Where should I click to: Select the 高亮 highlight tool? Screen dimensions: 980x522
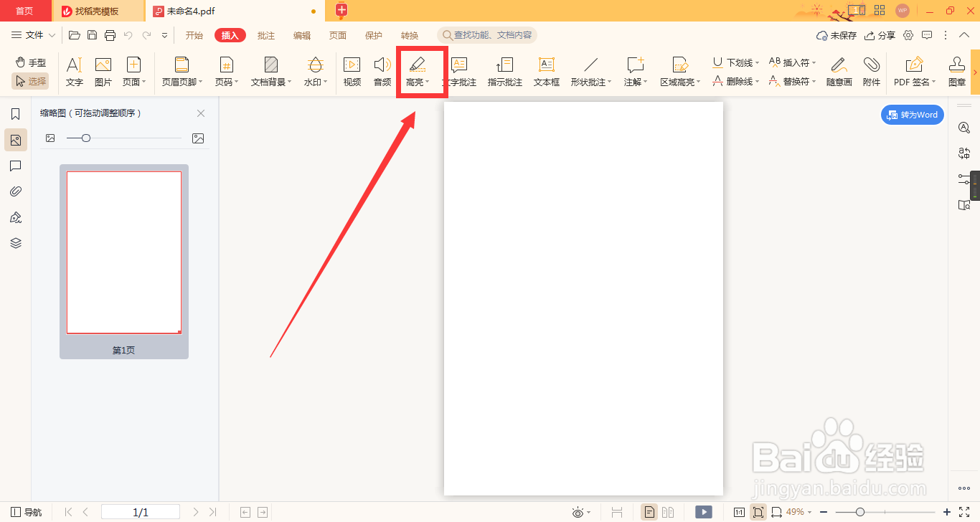(x=418, y=72)
